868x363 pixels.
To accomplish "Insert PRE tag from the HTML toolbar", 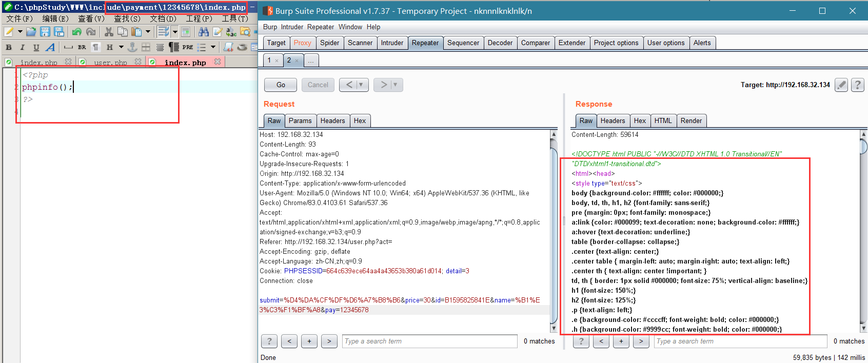I will pyautogui.click(x=188, y=47).
